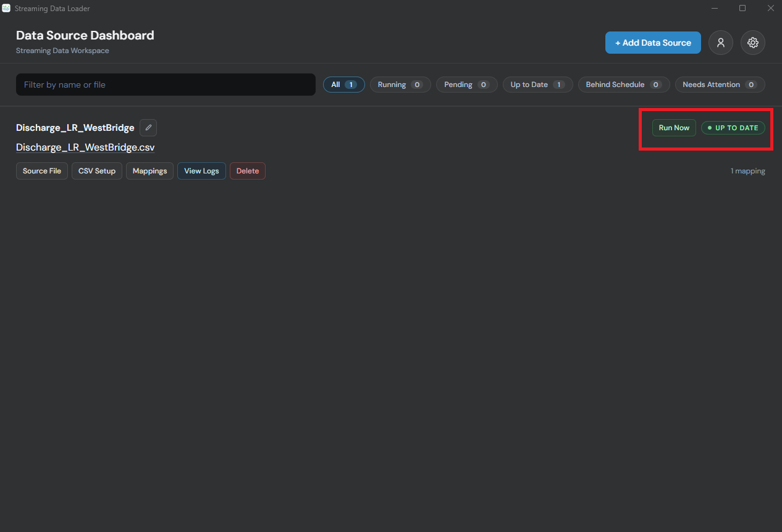The image size is (782, 532).
Task: Show Pending data sources
Action: click(467, 85)
